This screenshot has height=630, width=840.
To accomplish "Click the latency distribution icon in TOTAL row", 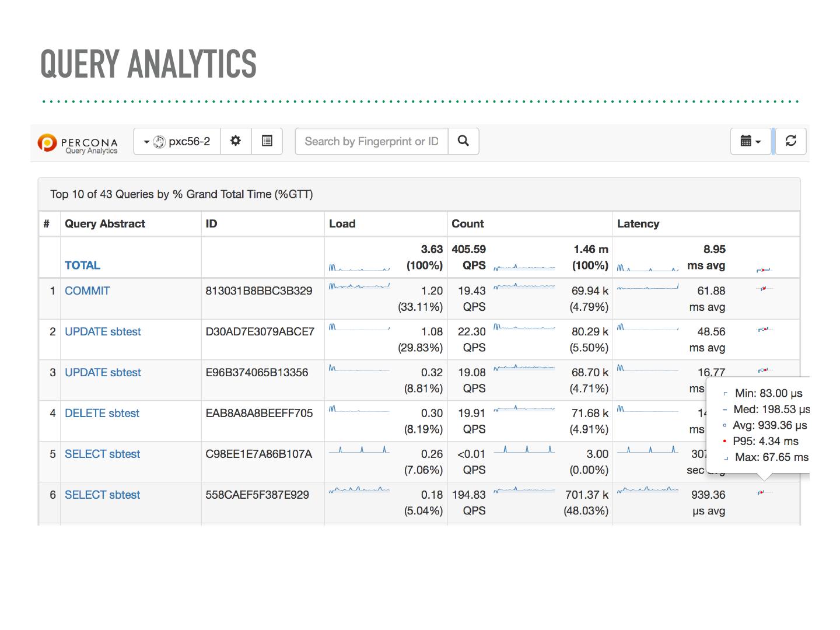I will point(764,269).
